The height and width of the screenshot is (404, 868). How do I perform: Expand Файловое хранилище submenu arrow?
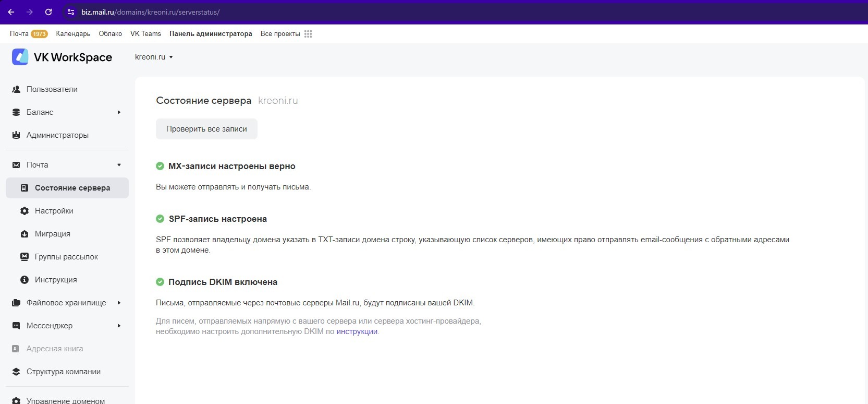click(x=119, y=303)
